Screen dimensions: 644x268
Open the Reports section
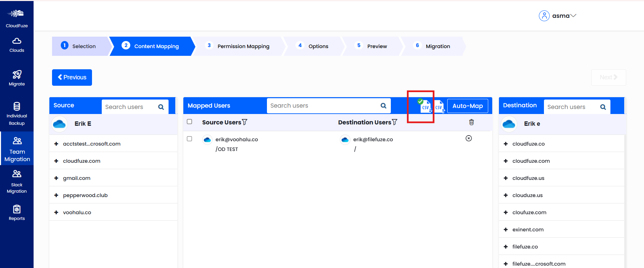click(16, 213)
